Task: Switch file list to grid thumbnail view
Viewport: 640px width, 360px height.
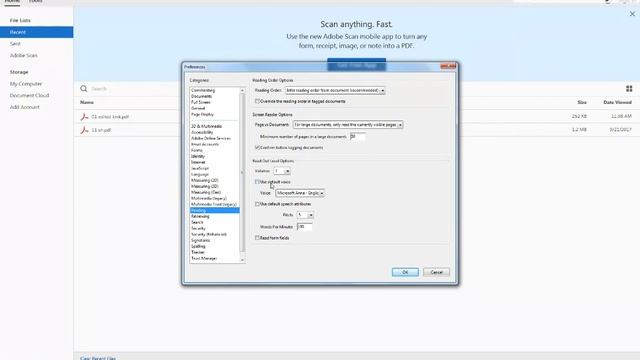Action: [x=629, y=89]
